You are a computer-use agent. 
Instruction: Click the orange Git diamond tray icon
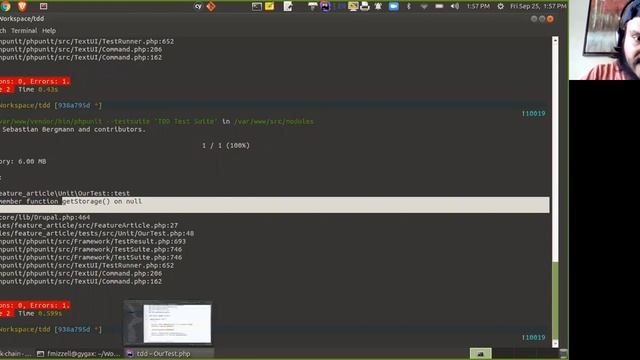point(211,6)
